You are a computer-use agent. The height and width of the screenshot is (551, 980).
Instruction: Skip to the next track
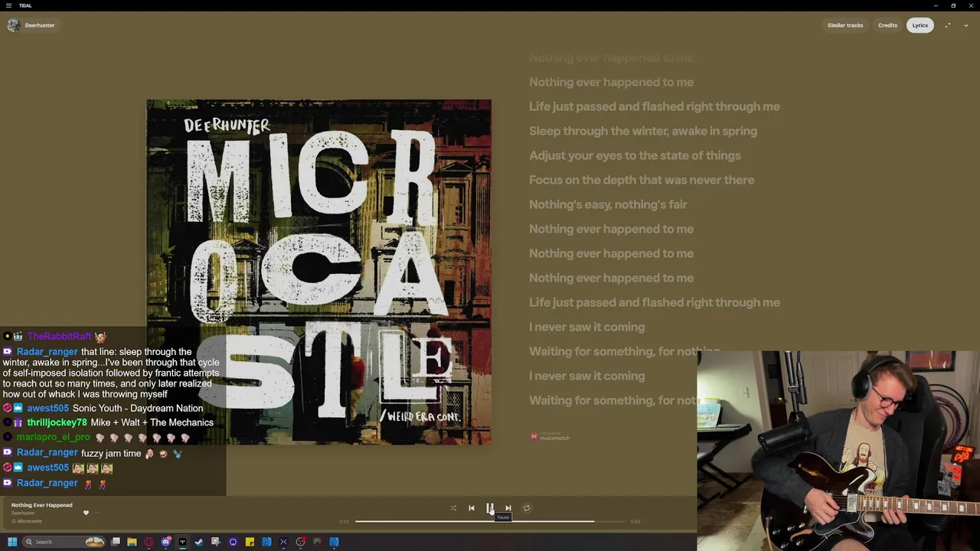pos(508,508)
